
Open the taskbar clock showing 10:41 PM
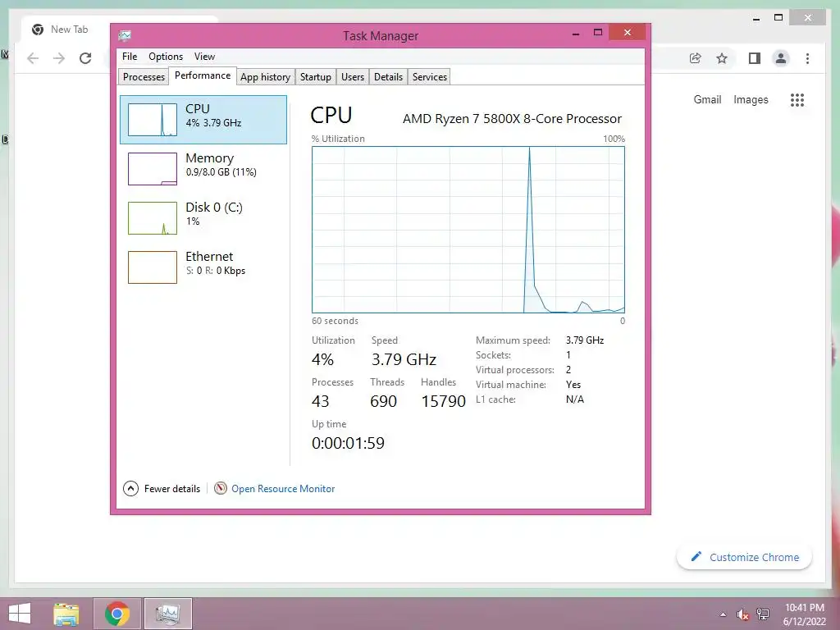(x=804, y=614)
